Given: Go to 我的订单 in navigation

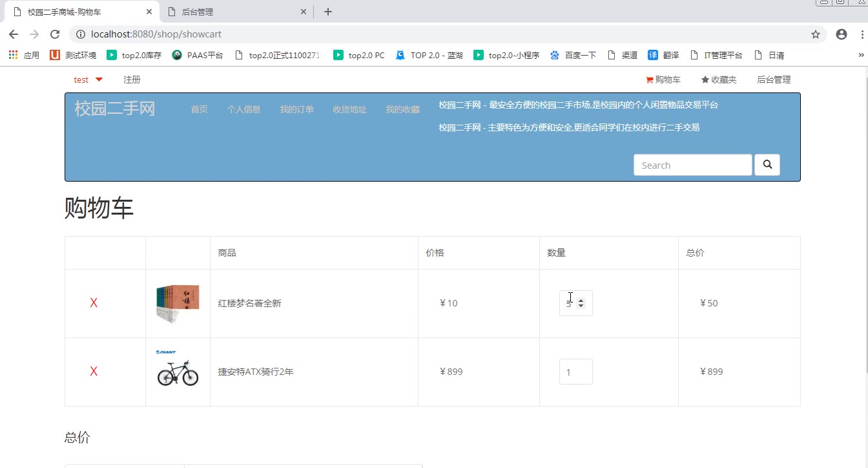Looking at the screenshot, I should 296,110.
